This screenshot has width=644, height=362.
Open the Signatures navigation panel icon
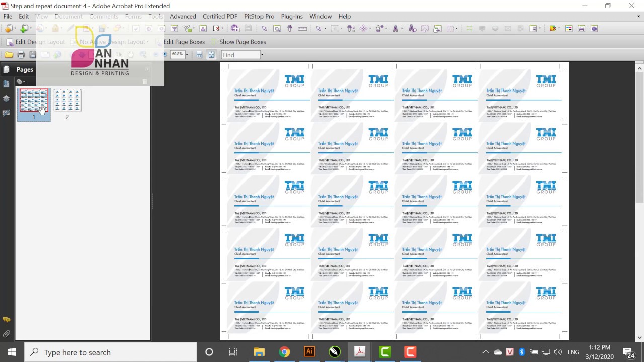click(x=6, y=113)
